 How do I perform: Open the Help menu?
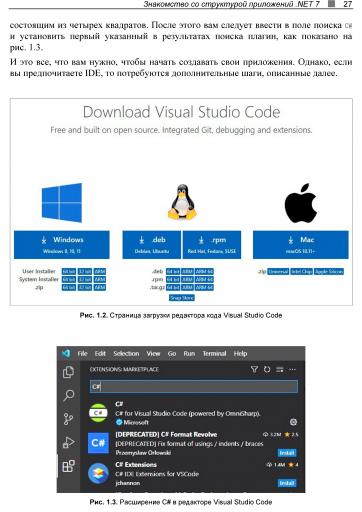tap(240, 353)
